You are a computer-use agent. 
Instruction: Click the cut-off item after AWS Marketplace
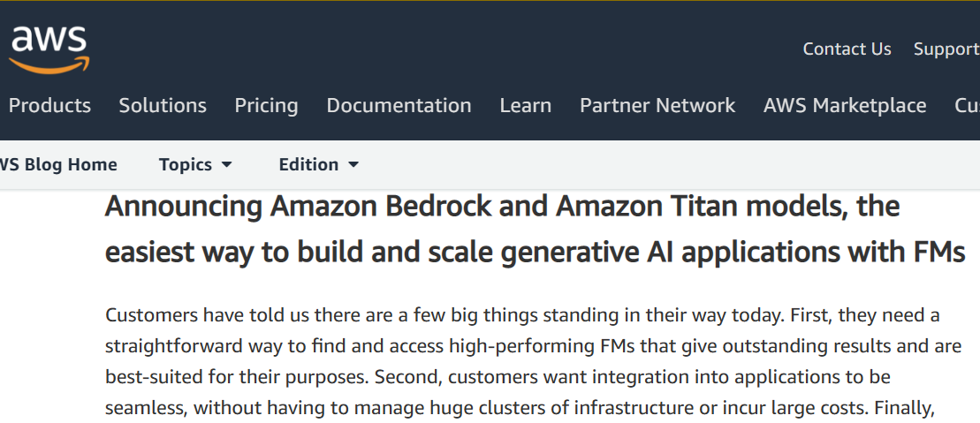point(967,106)
